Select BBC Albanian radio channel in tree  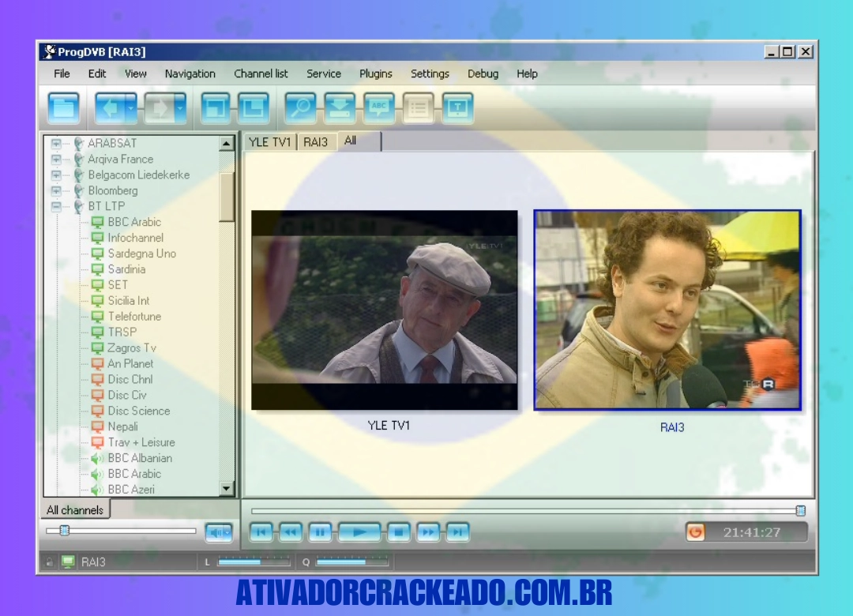point(140,458)
